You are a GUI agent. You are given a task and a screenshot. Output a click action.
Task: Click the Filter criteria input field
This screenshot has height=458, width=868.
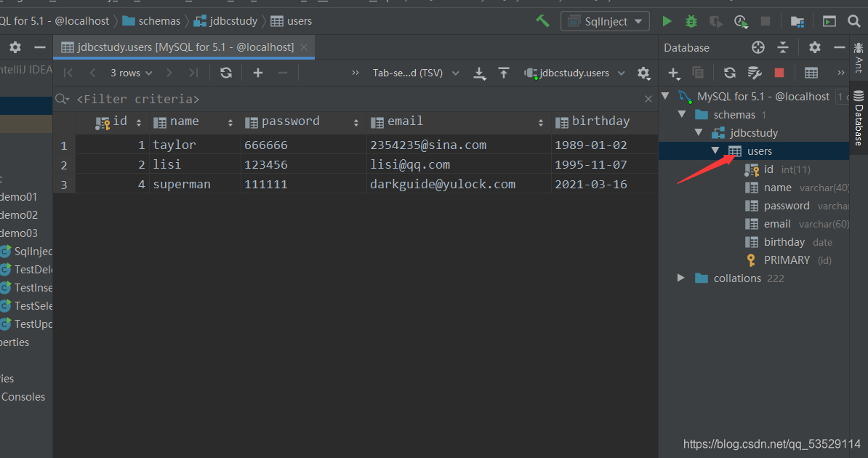354,99
